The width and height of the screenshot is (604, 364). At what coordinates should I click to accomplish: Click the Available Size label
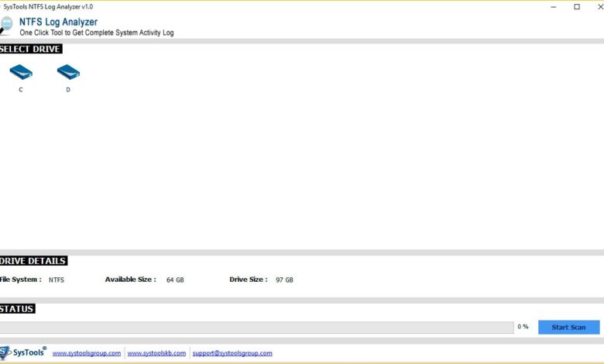click(131, 280)
